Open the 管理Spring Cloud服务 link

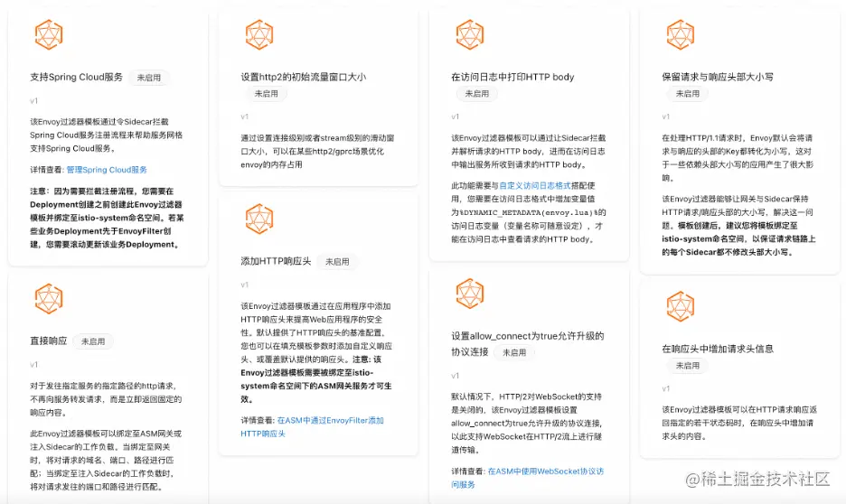point(107,170)
